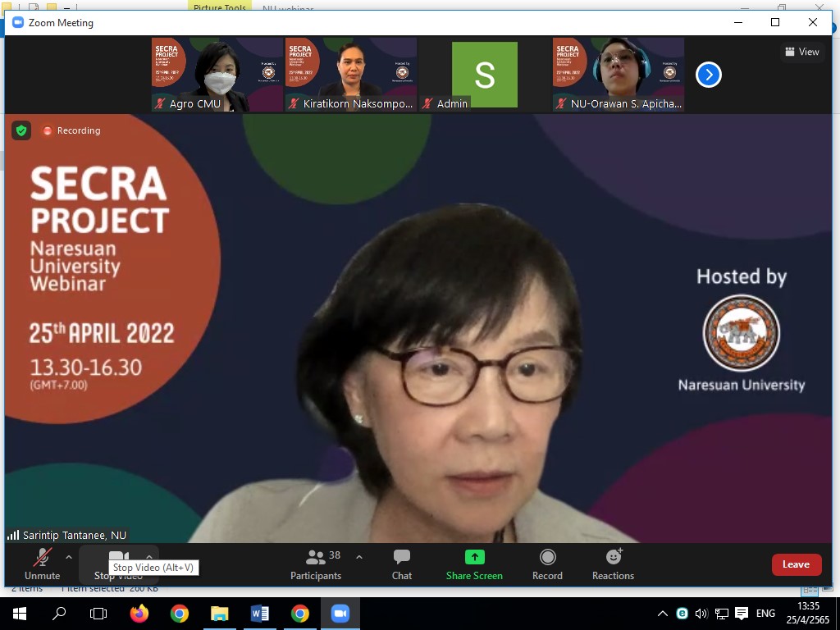Image resolution: width=840 pixels, height=630 pixels.
Task: Open audio options caret beside Unmute
Action: [69, 557]
